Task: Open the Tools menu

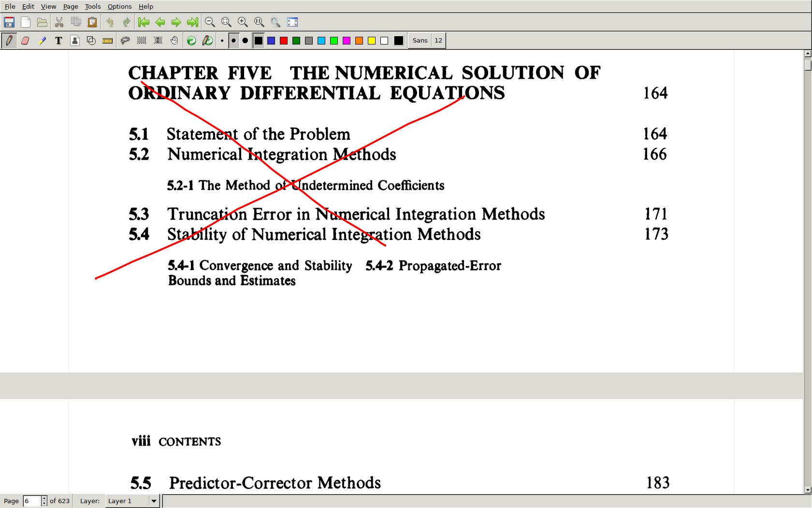Action: pyautogui.click(x=92, y=6)
